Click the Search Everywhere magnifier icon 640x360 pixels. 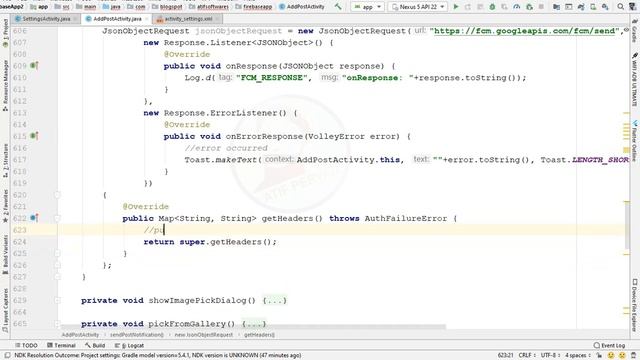(620, 7)
